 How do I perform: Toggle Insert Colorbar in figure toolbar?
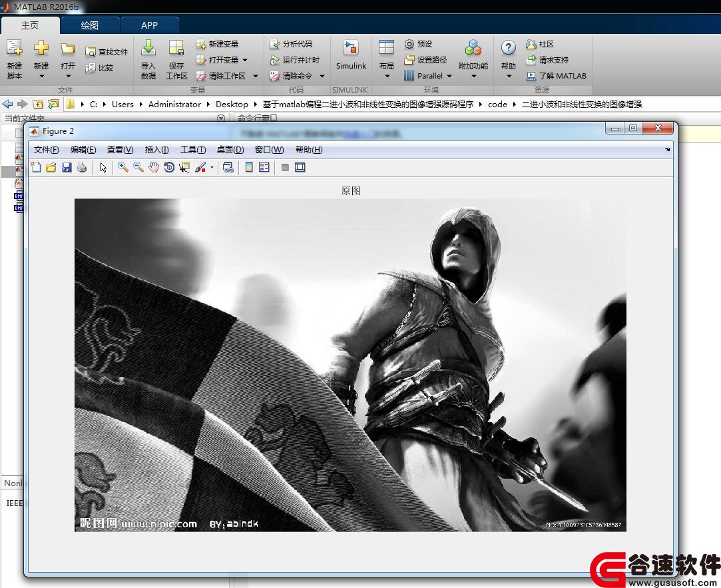(249, 167)
